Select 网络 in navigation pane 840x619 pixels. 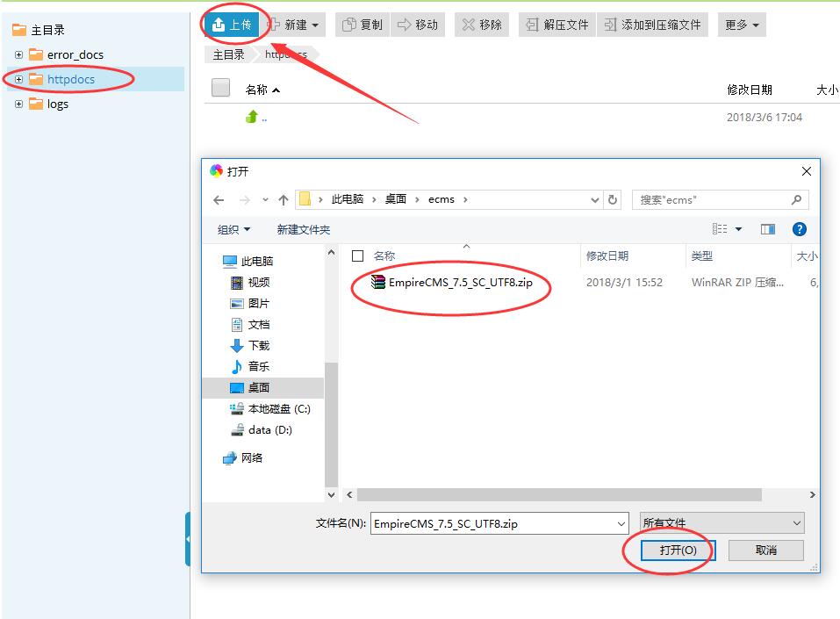[x=242, y=457]
